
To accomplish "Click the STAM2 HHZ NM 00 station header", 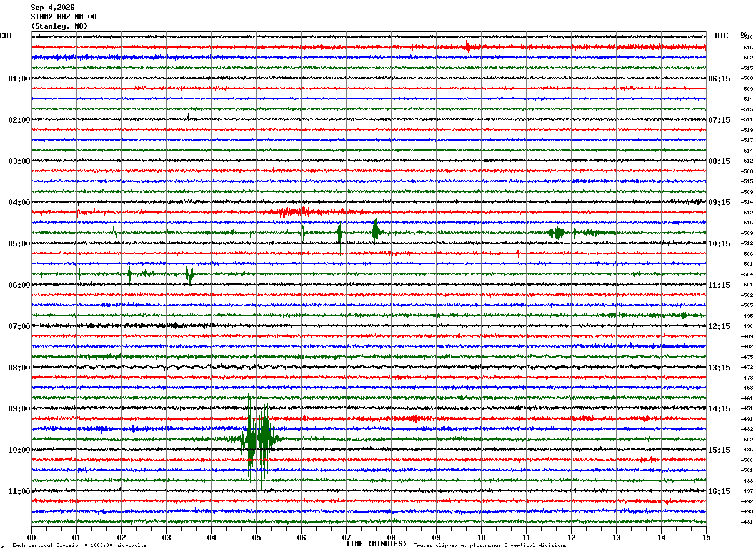I will 64,17.
